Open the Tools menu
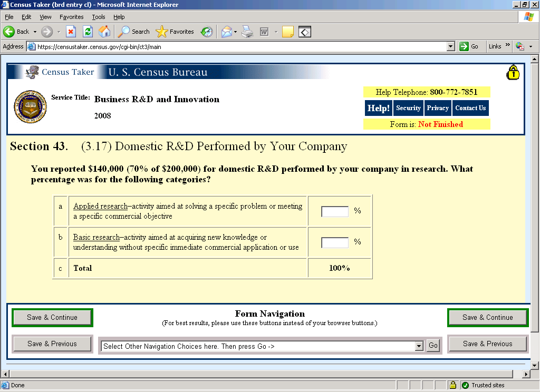Screen dimensions: 540x392 [x=98, y=17]
